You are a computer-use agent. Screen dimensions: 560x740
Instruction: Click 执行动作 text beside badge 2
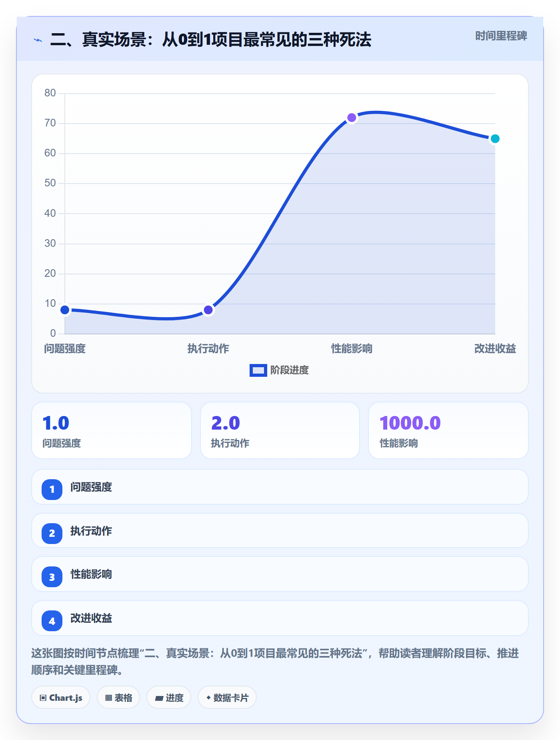pos(91,531)
